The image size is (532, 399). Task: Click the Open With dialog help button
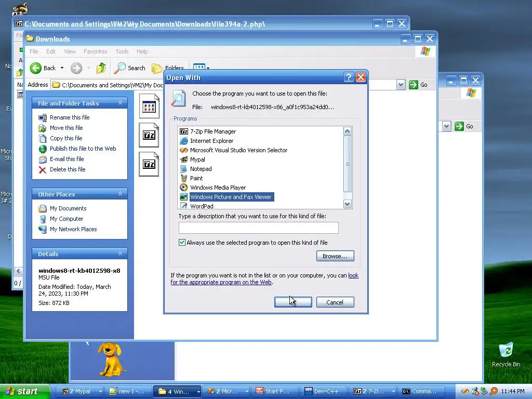coord(349,77)
